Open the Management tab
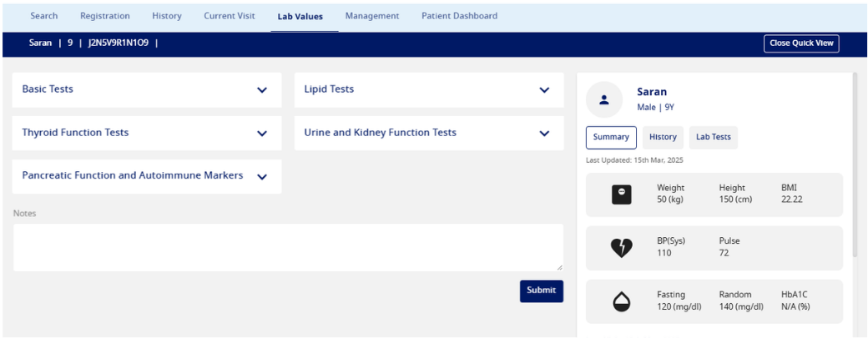This screenshot has height=349, width=868. (372, 16)
